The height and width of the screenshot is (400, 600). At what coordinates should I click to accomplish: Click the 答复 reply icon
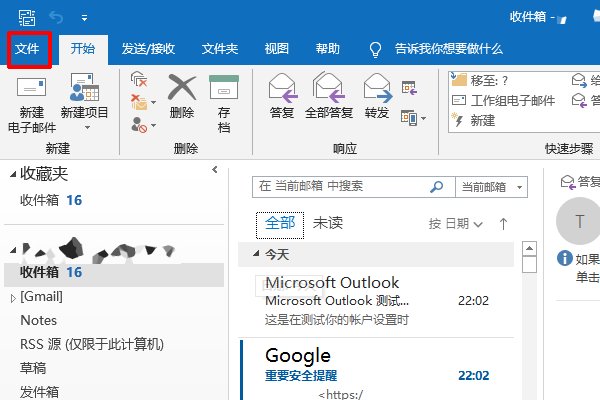click(x=282, y=88)
